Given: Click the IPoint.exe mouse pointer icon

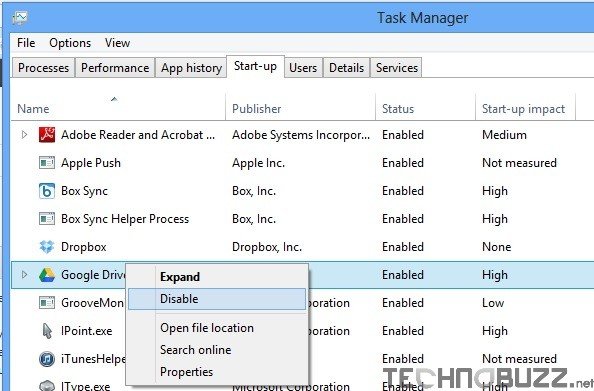Looking at the screenshot, I should (x=47, y=331).
